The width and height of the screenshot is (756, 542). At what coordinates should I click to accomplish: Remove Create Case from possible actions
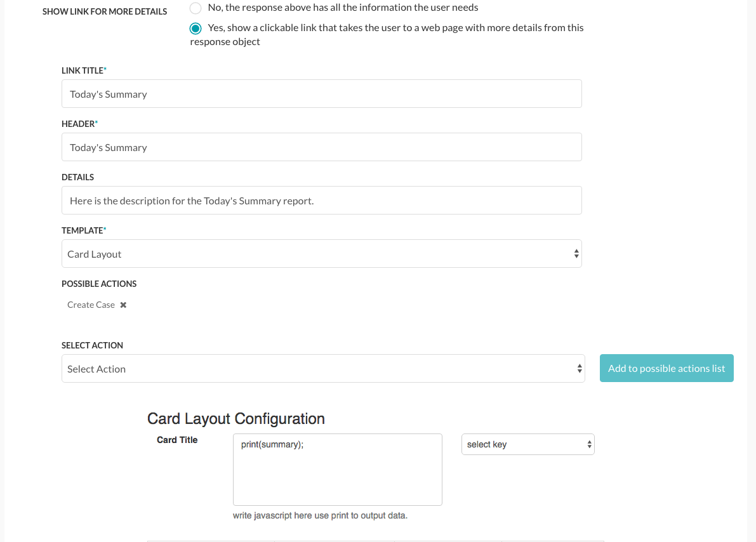pos(123,305)
